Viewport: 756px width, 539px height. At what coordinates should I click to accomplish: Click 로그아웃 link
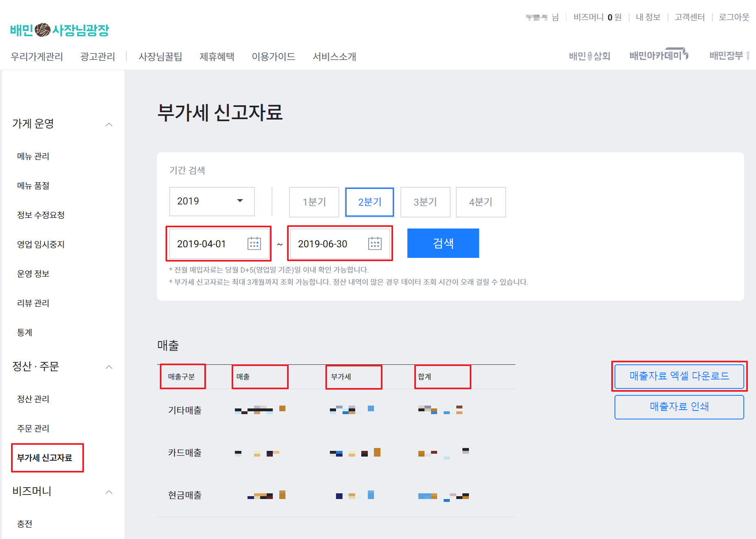[734, 17]
